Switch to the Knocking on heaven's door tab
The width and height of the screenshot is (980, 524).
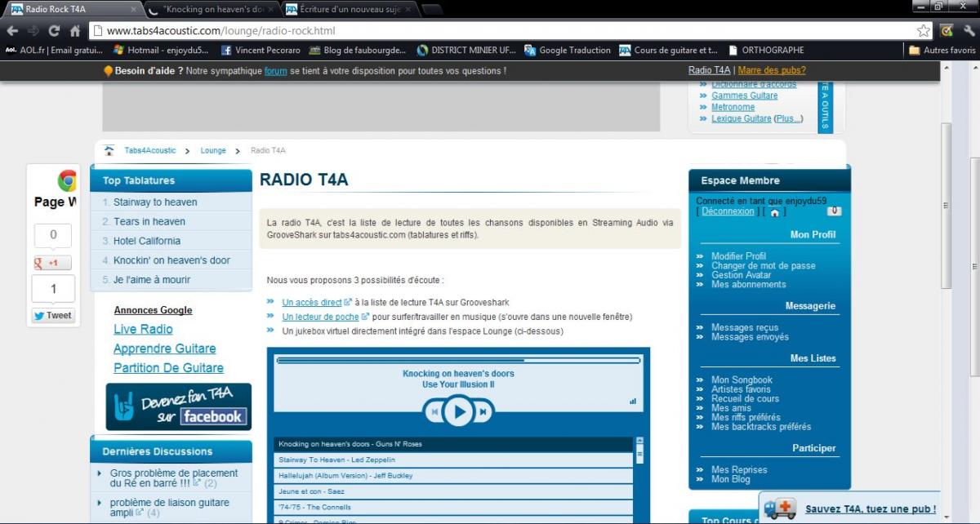click(213, 9)
